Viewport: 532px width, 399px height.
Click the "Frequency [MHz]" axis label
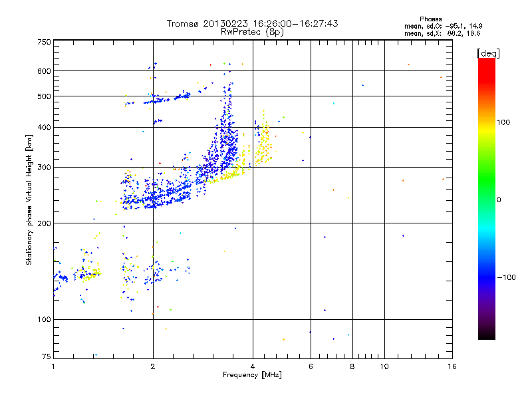pyautogui.click(x=252, y=375)
